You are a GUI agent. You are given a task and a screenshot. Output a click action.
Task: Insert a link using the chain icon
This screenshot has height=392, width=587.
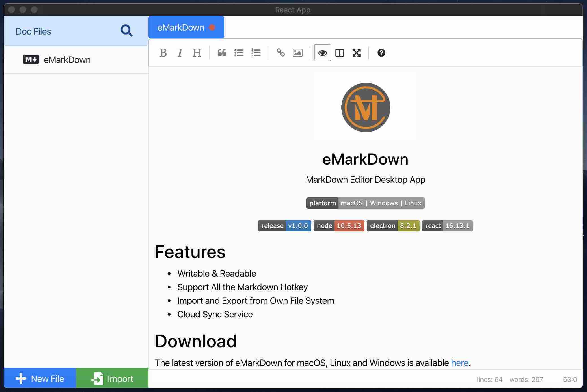pos(281,53)
